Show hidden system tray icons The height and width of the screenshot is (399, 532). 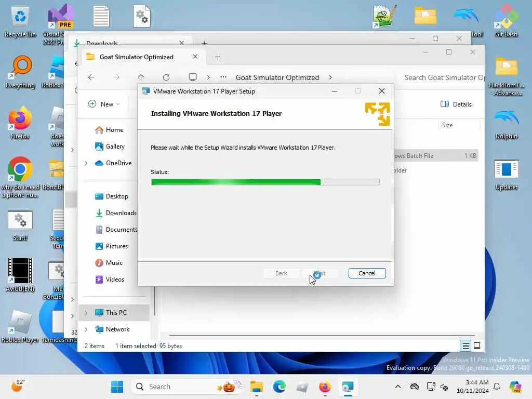point(398,387)
